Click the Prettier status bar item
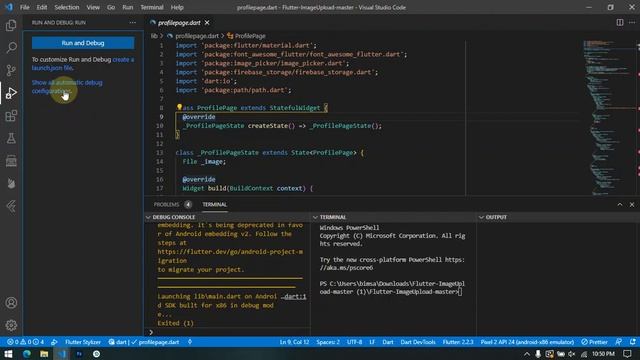640x360 pixels. pos(595,342)
